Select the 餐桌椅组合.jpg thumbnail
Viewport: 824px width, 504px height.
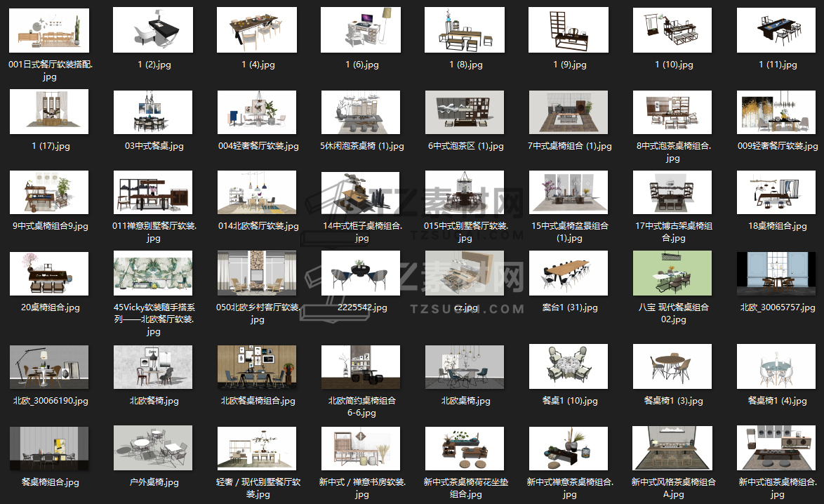[x=49, y=449]
